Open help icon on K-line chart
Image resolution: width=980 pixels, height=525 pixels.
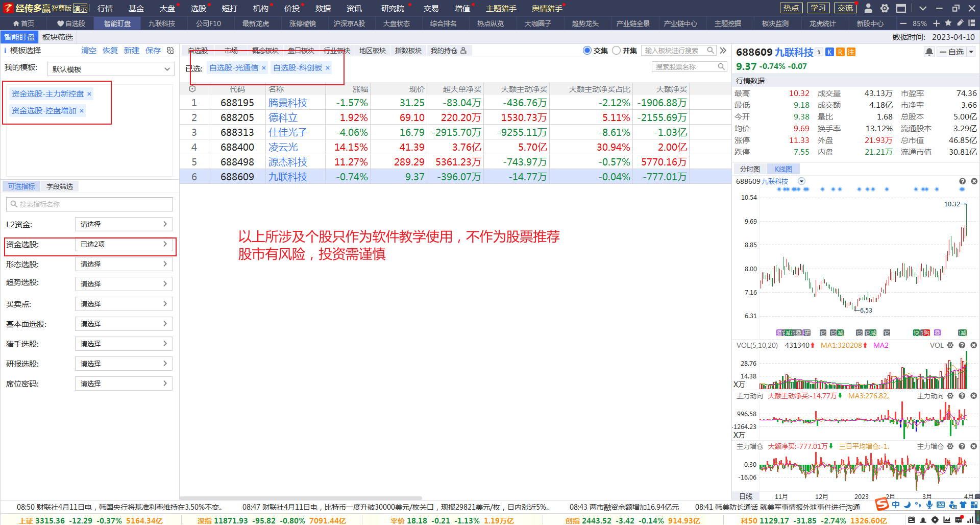pos(962,181)
